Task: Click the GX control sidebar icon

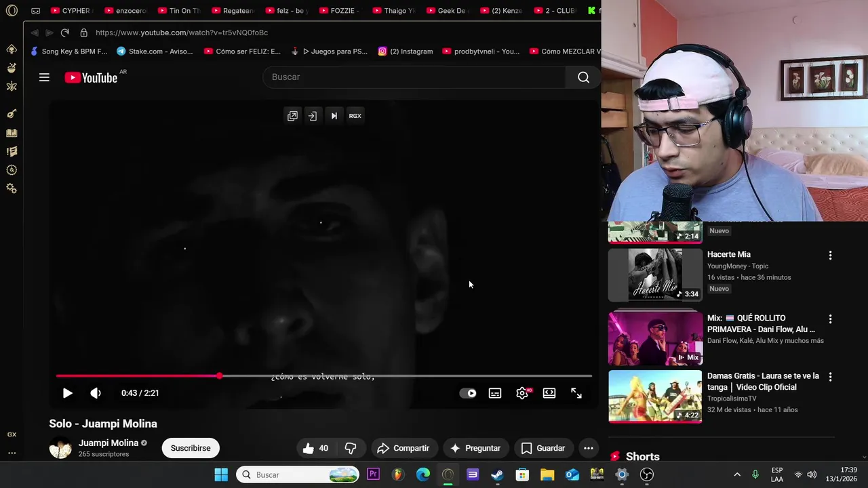Action: coord(12,434)
